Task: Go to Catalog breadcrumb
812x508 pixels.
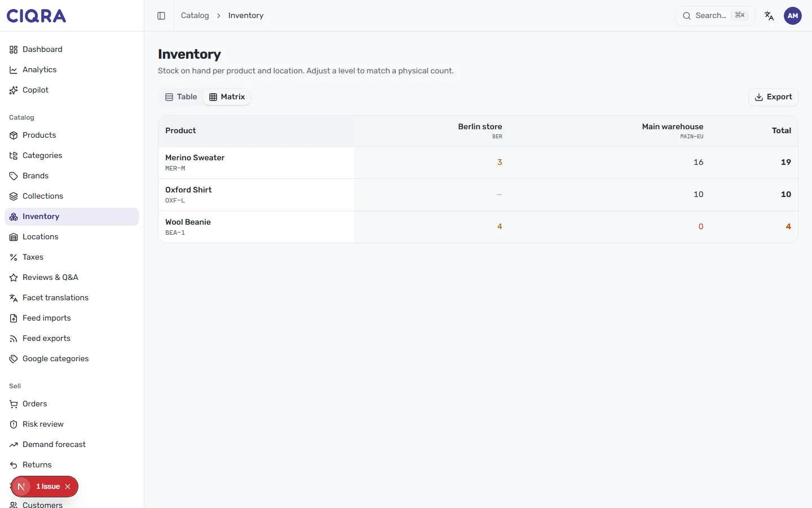Action: coord(195,16)
